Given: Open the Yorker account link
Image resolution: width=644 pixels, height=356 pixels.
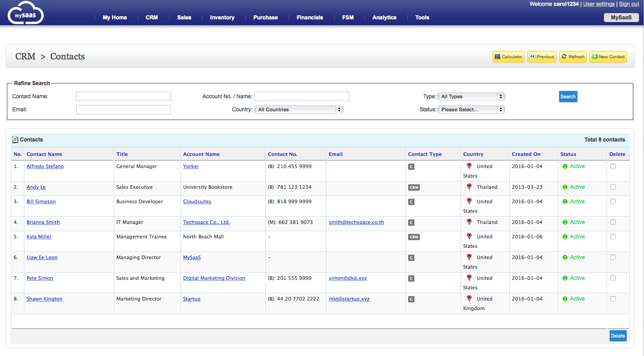Looking at the screenshot, I should click(191, 166).
